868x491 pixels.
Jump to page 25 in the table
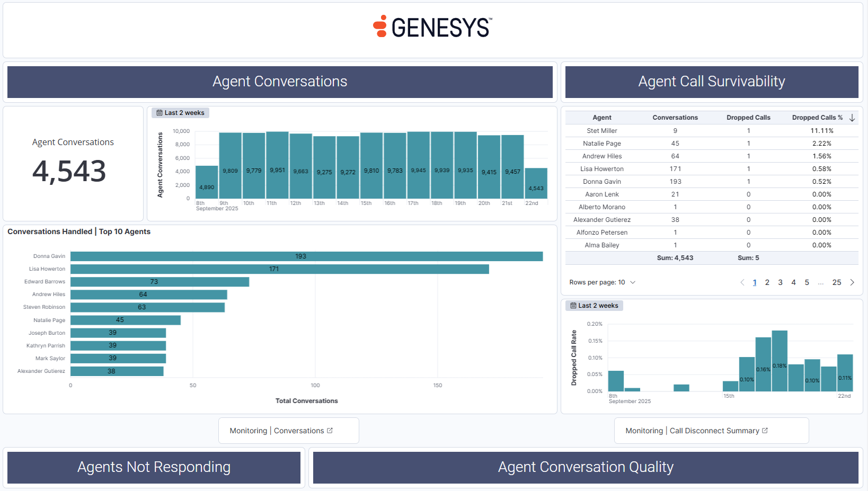click(836, 282)
